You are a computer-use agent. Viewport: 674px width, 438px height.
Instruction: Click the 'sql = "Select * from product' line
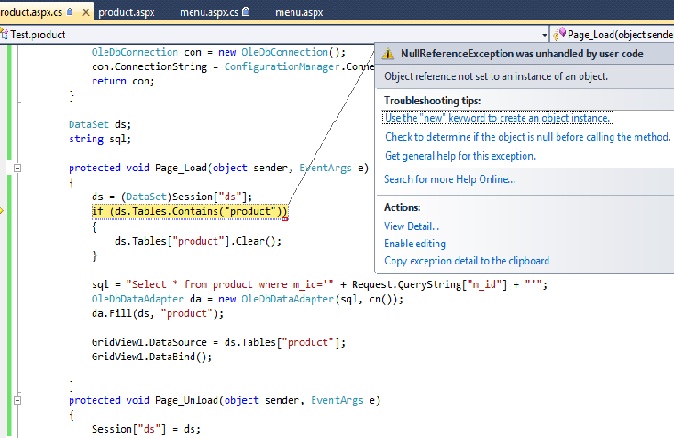320,284
